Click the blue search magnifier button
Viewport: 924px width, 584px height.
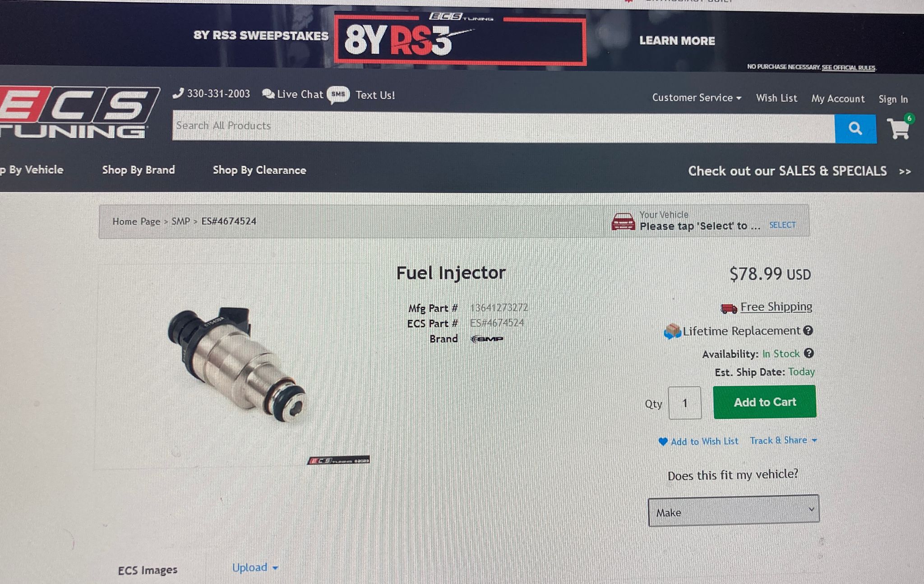855,129
